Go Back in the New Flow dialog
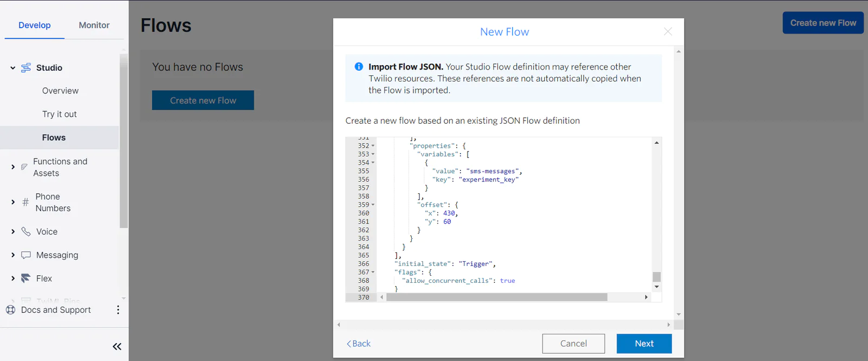 tap(359, 344)
